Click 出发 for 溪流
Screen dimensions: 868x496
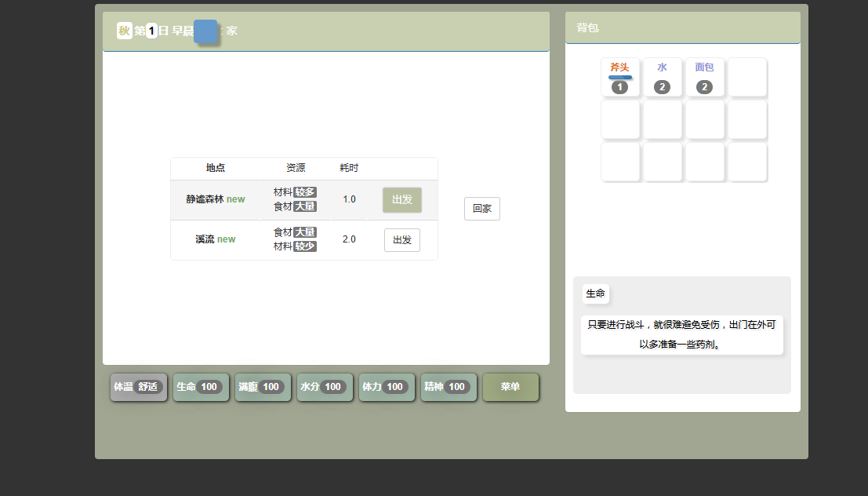[402, 240]
